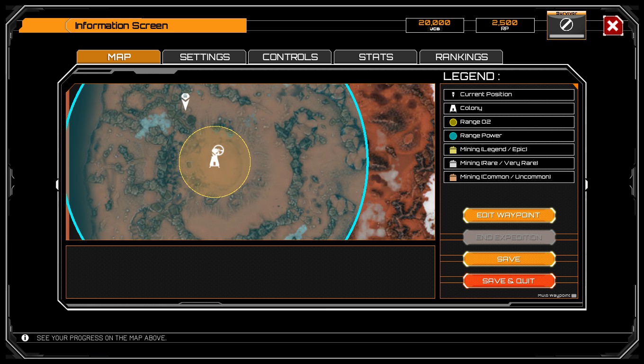This screenshot has height=364, width=644.
Task: Click the Survivor portrait in the top corner
Action: 566,25
